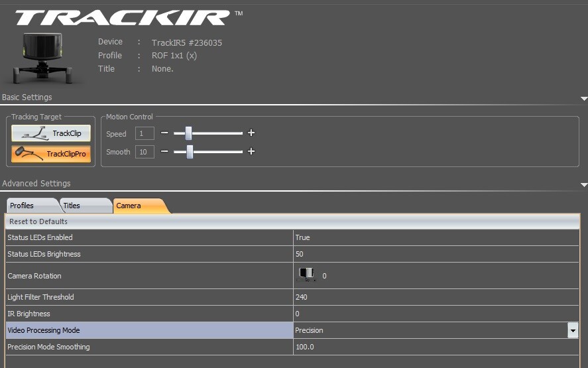Click the device name TrackIR5 #236035

[x=187, y=42]
